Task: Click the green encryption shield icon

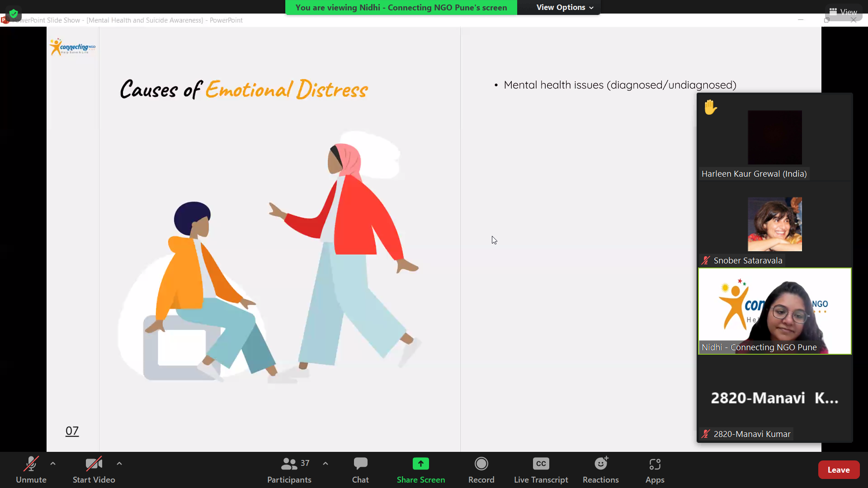Action: click(x=14, y=13)
